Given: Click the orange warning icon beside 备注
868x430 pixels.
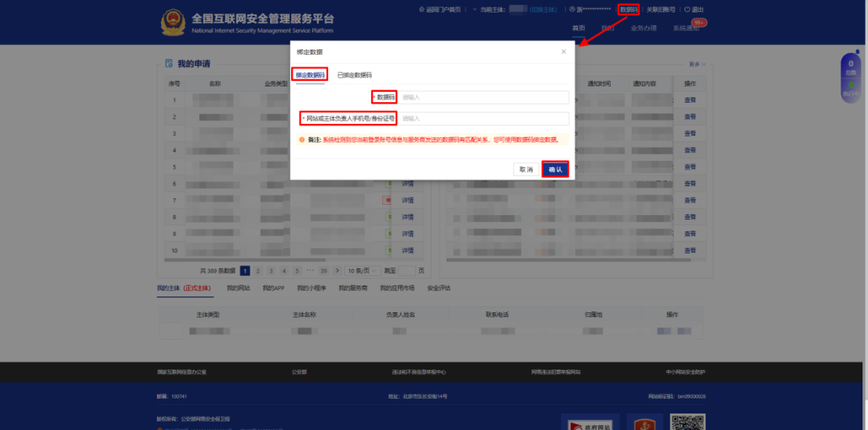Looking at the screenshot, I should pos(302,140).
